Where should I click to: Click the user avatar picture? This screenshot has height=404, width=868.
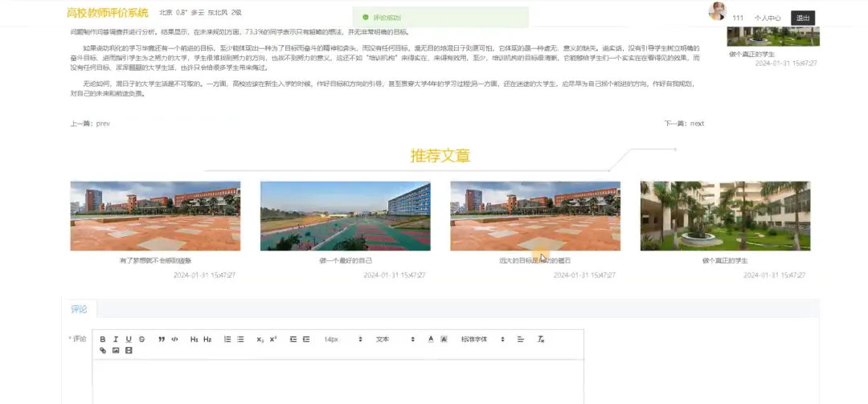(x=718, y=11)
